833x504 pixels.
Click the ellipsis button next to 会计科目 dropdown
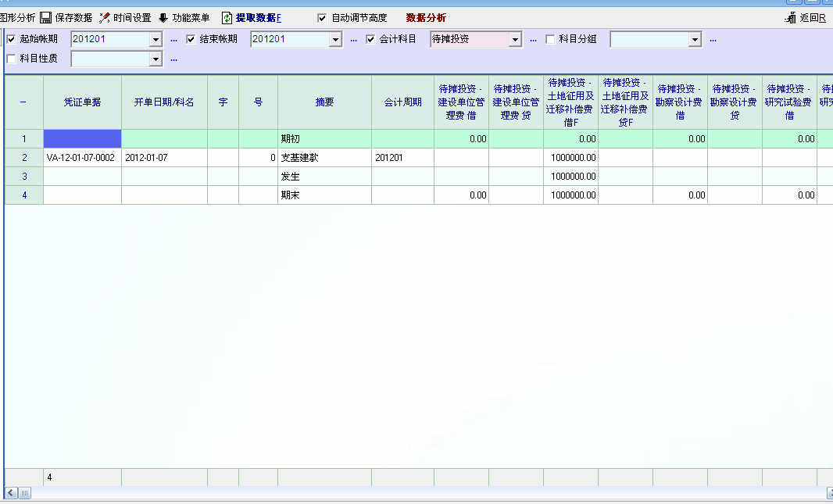click(x=534, y=39)
